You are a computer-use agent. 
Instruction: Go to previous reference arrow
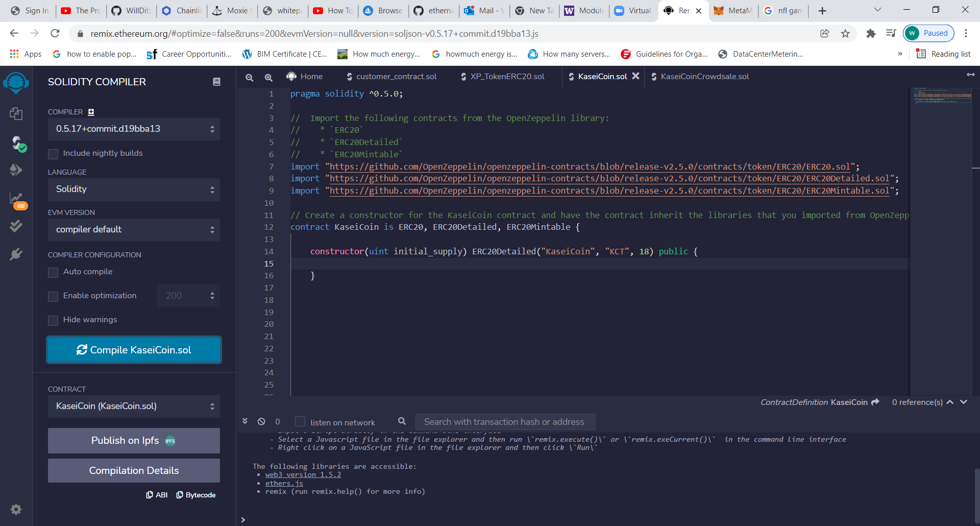click(x=950, y=402)
